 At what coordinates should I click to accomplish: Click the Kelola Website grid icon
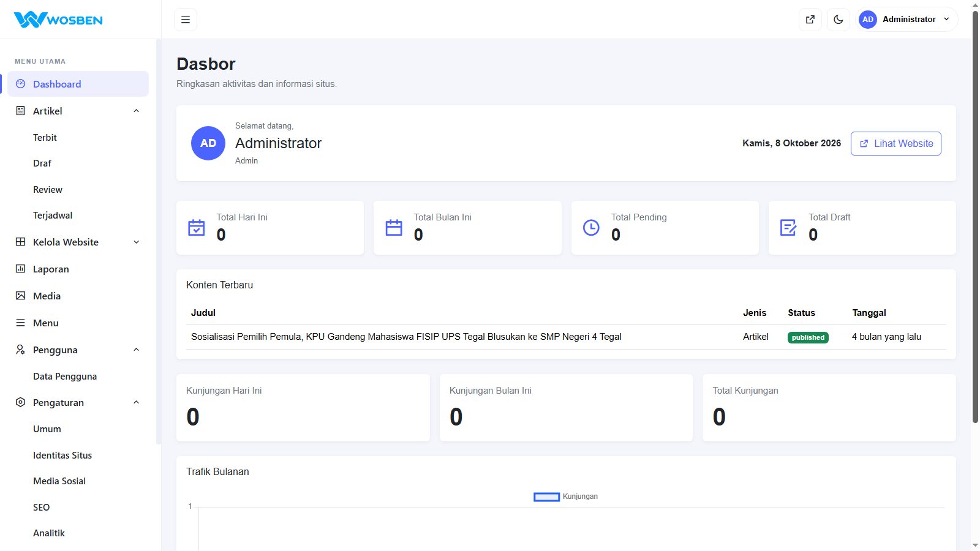tap(21, 242)
